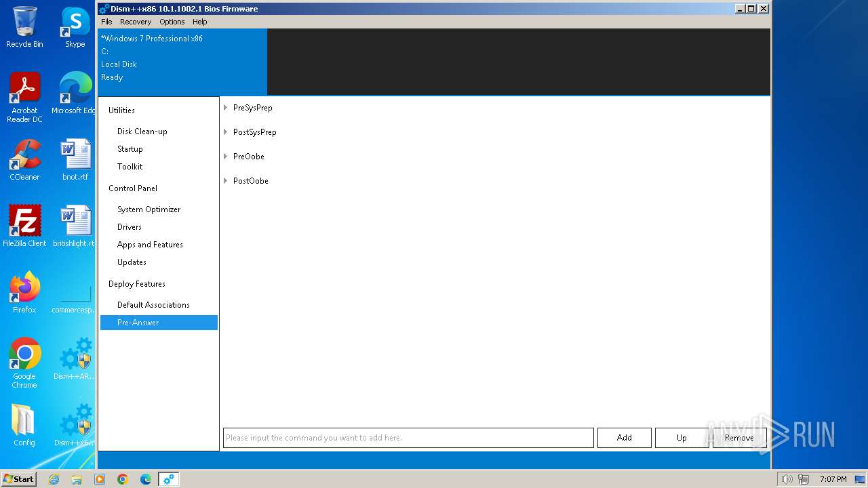Open the Dism++x86 desktop executable

point(75,426)
